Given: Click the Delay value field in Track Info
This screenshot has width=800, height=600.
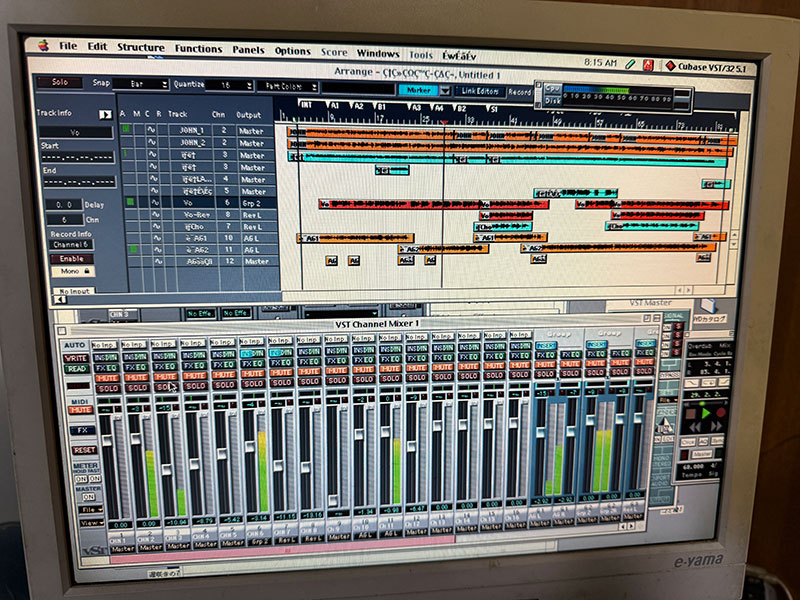Looking at the screenshot, I should 63,205.
